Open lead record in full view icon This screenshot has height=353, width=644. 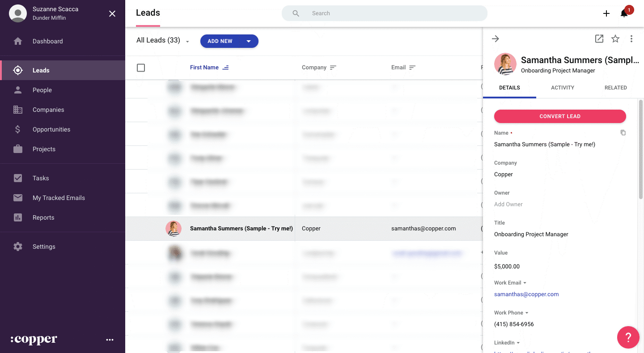coord(599,39)
